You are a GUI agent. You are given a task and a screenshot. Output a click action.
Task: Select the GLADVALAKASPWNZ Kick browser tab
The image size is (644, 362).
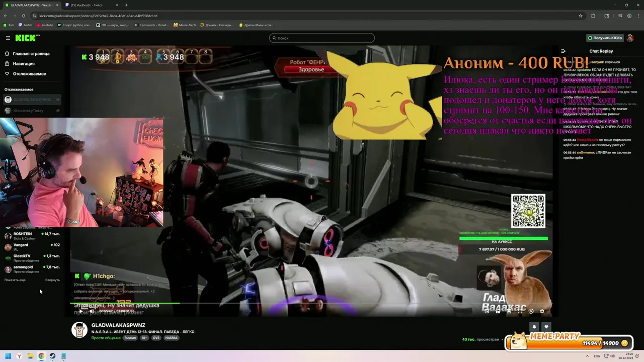click(31, 5)
